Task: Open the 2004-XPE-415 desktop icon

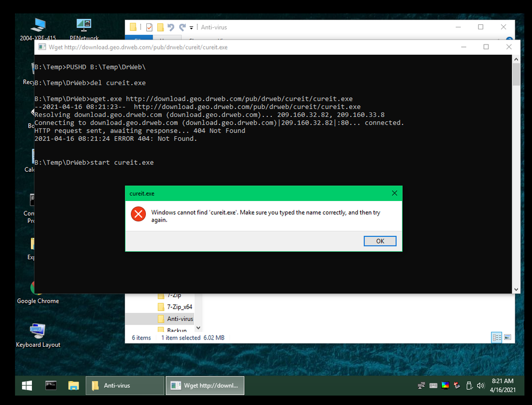Action: [37, 29]
